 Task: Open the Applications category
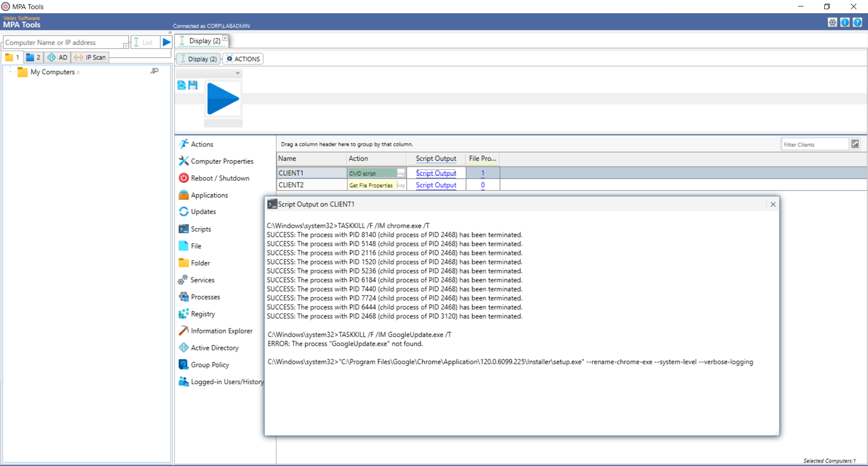[203, 195]
